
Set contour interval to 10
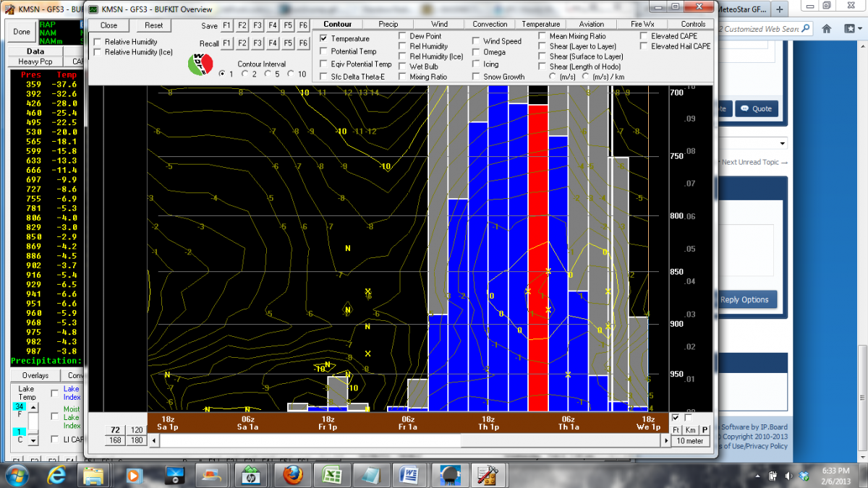pos(292,74)
